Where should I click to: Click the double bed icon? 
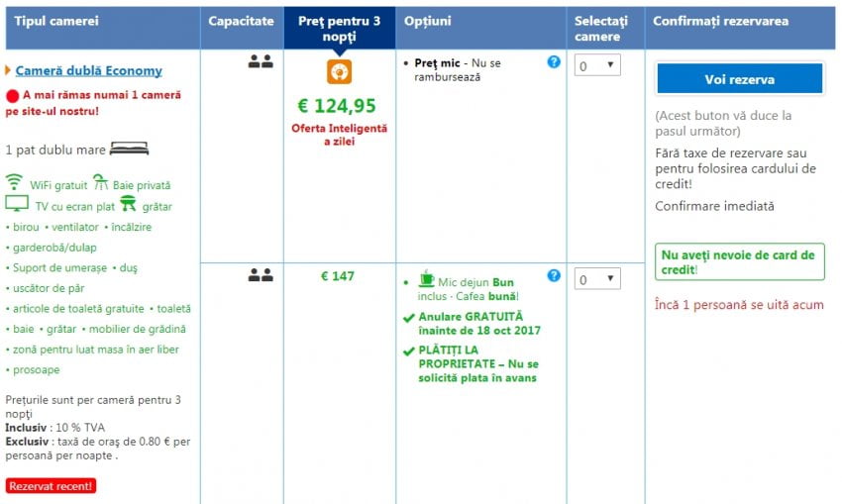coord(129,150)
